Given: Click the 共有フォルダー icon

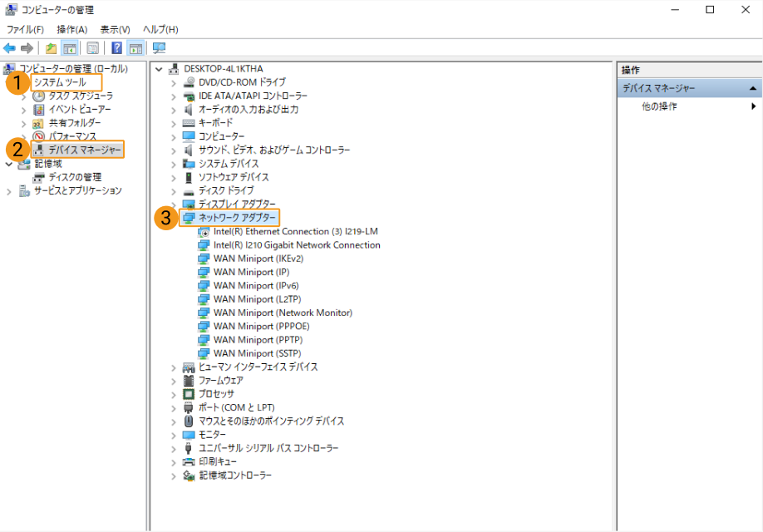Looking at the screenshot, I should [38, 123].
